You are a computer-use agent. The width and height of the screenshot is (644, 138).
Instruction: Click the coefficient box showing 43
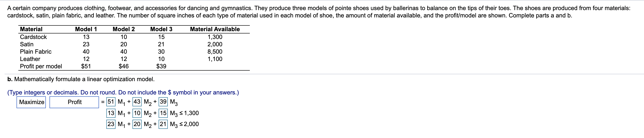click(137, 102)
